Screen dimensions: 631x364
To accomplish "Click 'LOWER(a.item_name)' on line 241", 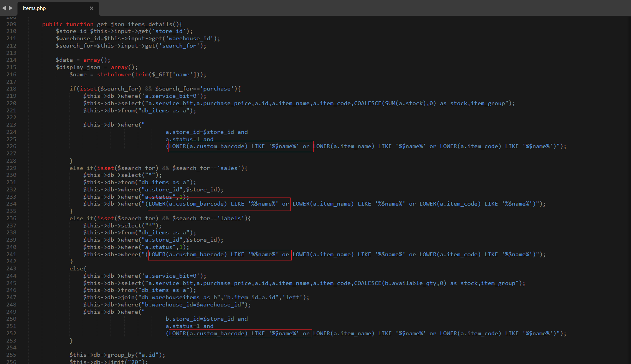I will pyautogui.click(x=323, y=254).
